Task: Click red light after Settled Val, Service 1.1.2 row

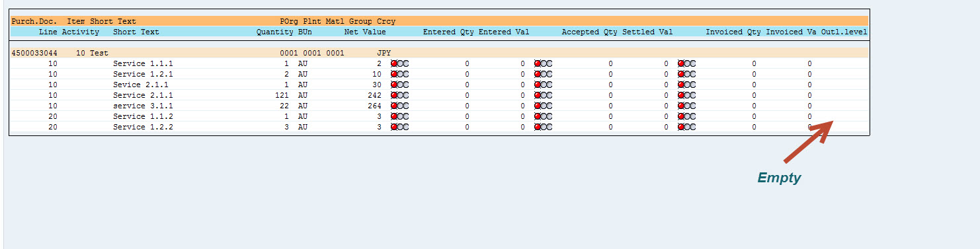Action: coord(681,116)
